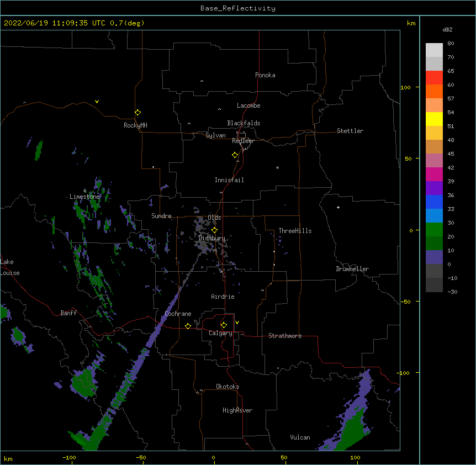The height and width of the screenshot is (465, 476).
Task: Select the Calgary label
Action: click(x=220, y=333)
